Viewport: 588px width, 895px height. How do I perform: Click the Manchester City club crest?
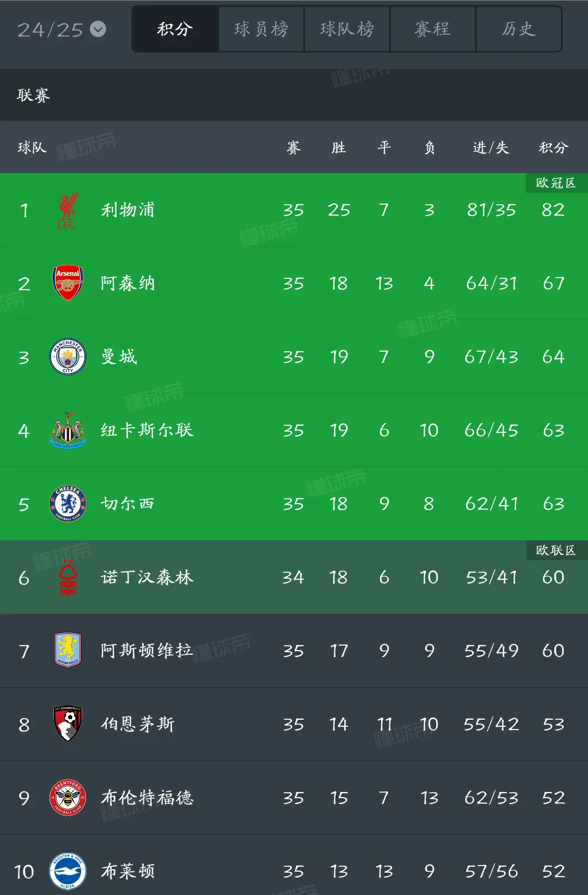68,357
